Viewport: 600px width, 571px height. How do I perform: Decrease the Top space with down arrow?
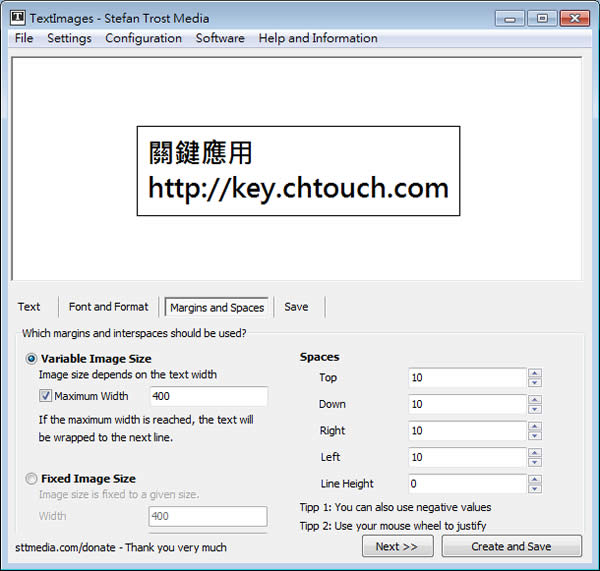click(535, 382)
